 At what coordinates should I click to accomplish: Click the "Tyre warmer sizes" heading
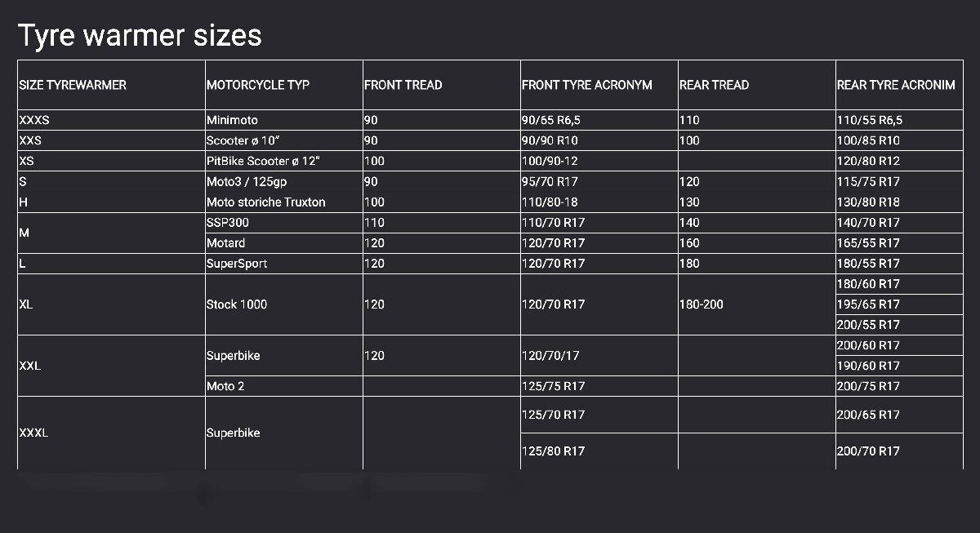coord(140,35)
